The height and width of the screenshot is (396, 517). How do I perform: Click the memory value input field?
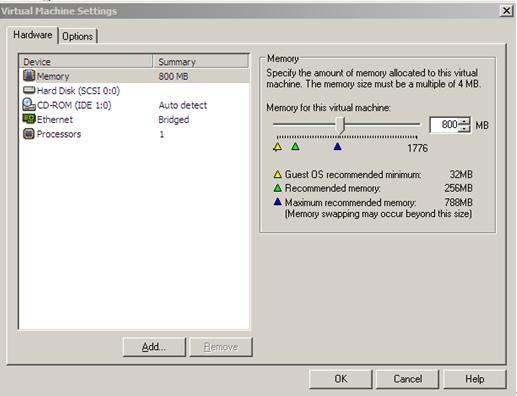(x=445, y=125)
